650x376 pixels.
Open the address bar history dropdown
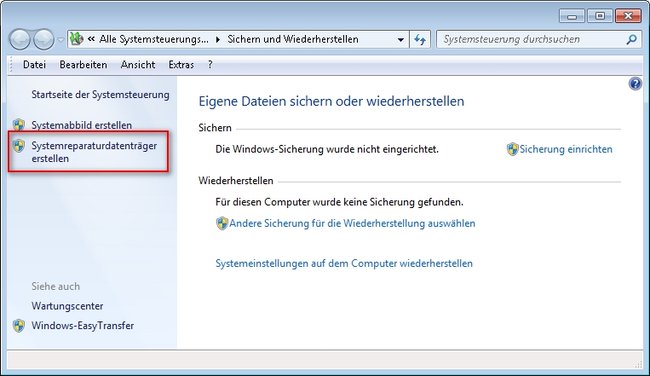pos(400,40)
